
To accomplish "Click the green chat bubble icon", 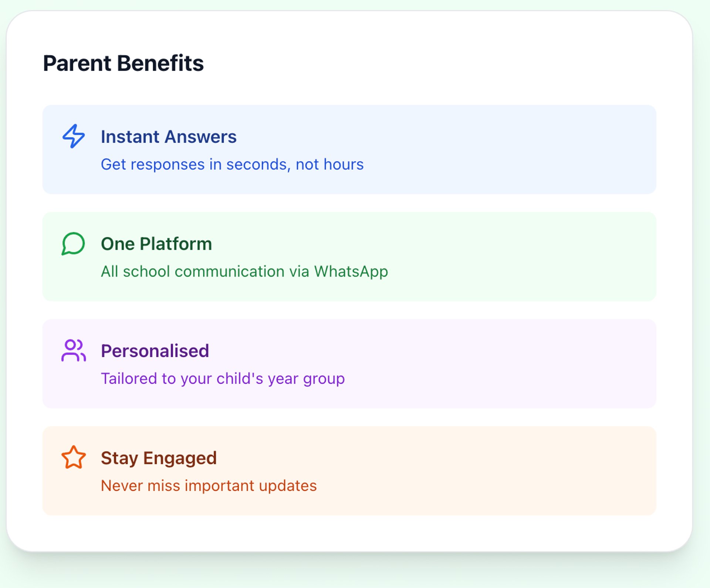I will [x=73, y=243].
